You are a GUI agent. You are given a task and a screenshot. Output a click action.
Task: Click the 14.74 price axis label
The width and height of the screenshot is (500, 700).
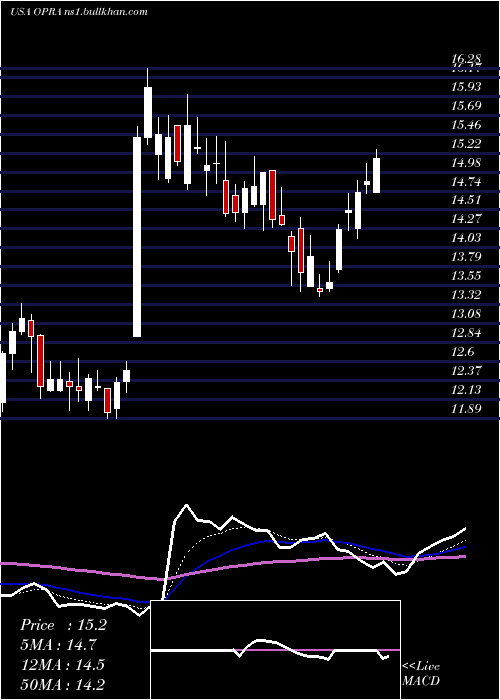pos(467,181)
